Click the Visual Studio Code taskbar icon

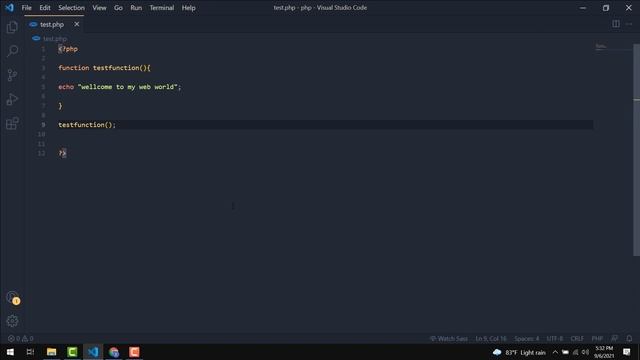(93, 352)
